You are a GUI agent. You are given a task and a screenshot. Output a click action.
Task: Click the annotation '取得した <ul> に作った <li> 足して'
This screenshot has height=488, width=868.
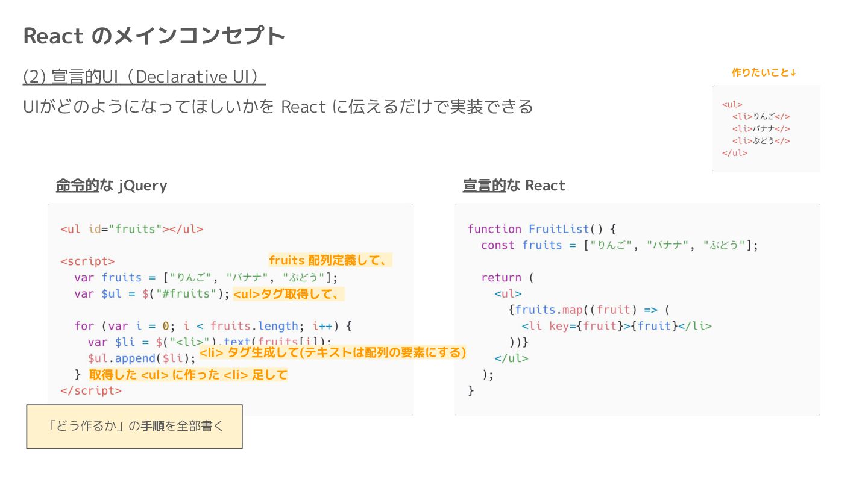[x=188, y=375]
